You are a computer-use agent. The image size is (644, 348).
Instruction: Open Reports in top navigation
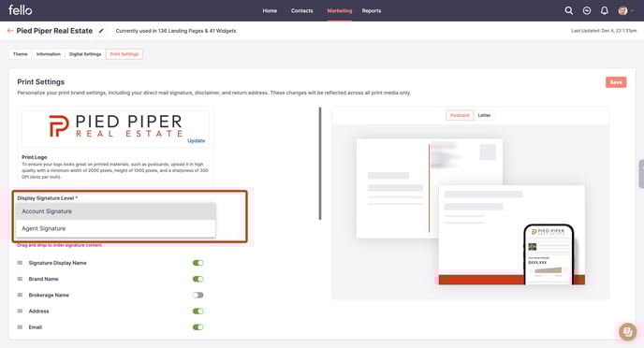pyautogui.click(x=372, y=10)
